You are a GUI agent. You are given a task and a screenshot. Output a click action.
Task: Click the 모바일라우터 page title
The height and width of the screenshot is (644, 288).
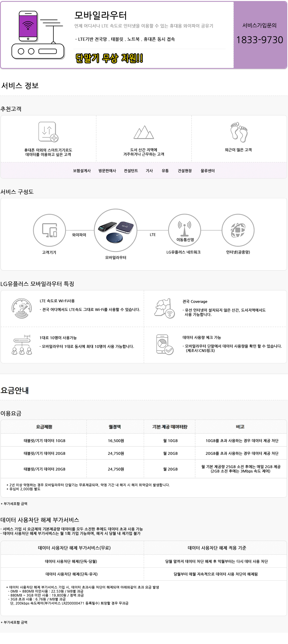coord(101,15)
